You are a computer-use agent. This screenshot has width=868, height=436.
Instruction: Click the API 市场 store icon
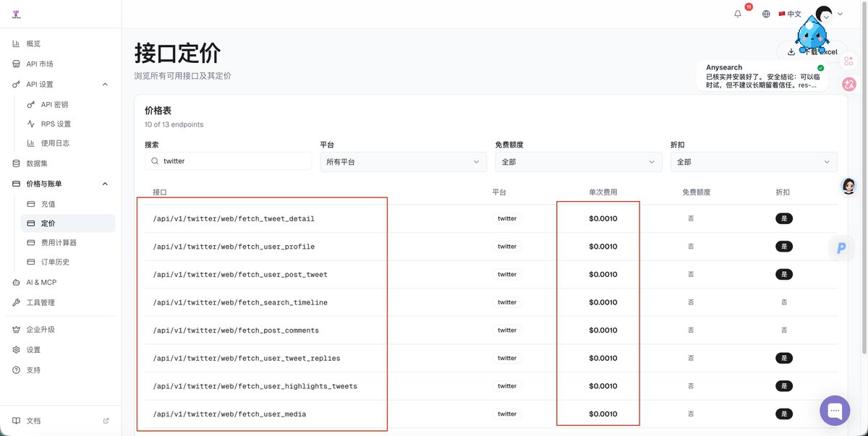(x=16, y=64)
